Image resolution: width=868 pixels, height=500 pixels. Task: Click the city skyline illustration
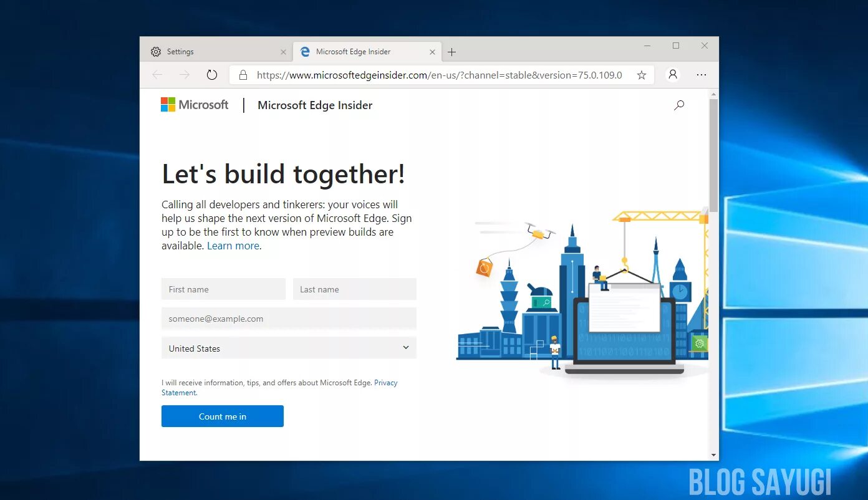pos(582,293)
